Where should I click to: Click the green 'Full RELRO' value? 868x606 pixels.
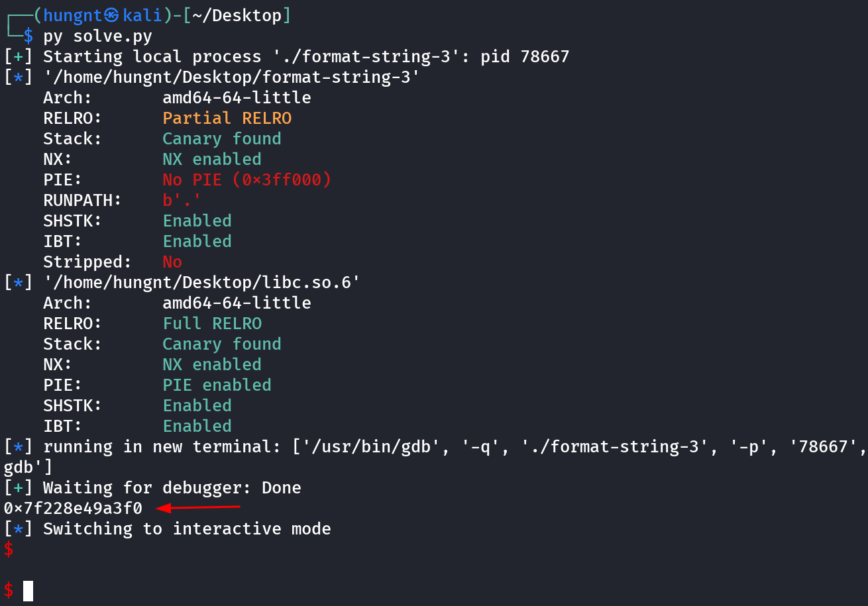[x=212, y=323]
